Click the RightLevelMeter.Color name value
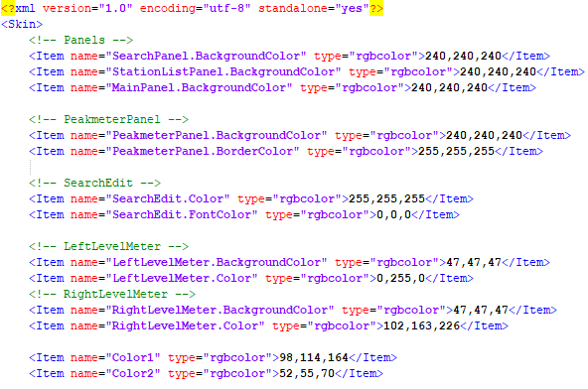 pos(186,325)
